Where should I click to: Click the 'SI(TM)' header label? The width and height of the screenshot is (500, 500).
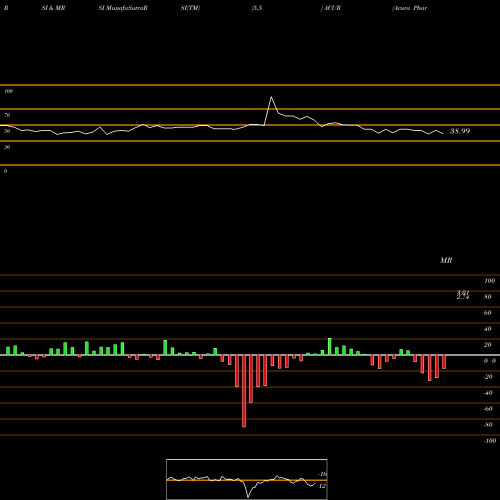190,8
